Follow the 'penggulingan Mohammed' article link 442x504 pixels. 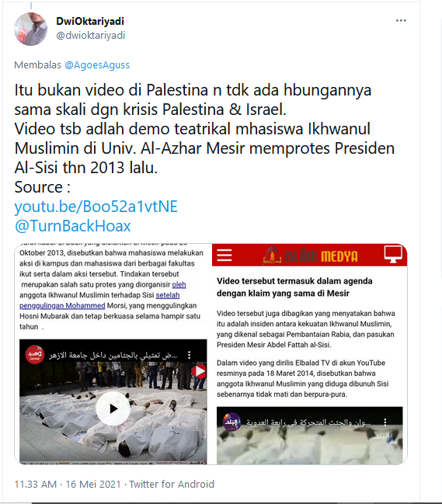click(x=62, y=306)
